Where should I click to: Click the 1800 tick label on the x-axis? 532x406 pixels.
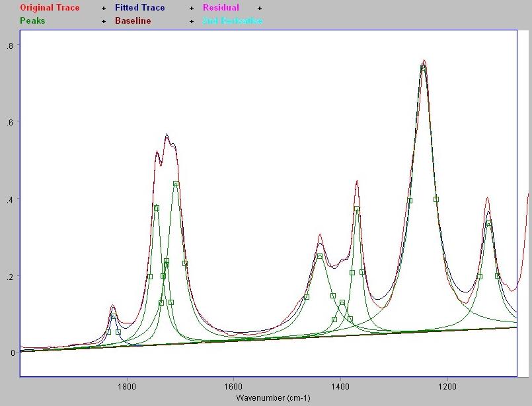tap(128, 386)
